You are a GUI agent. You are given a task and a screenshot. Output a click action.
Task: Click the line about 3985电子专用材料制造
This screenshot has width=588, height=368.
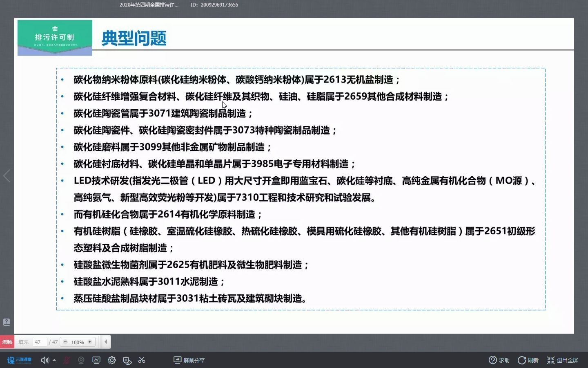click(215, 164)
